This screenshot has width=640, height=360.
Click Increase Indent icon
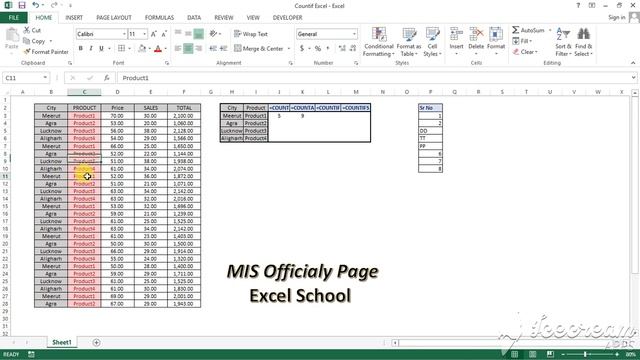pyautogui.click(x=223, y=49)
